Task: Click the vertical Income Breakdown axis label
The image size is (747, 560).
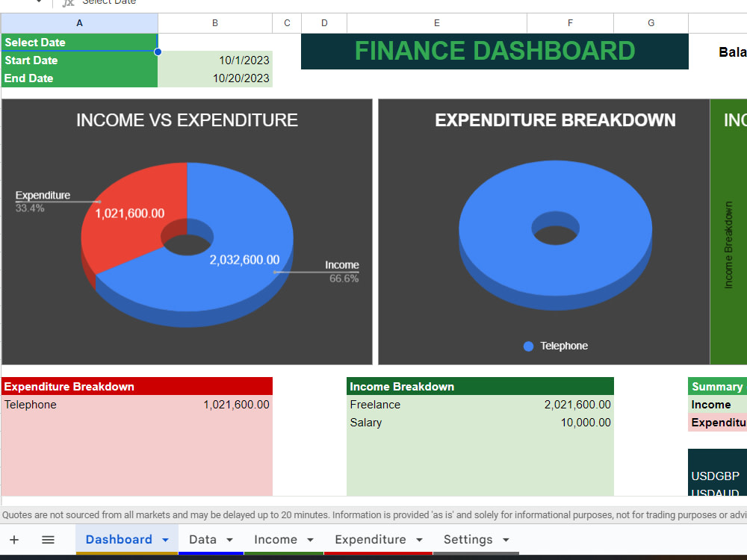Action: pyautogui.click(x=728, y=245)
